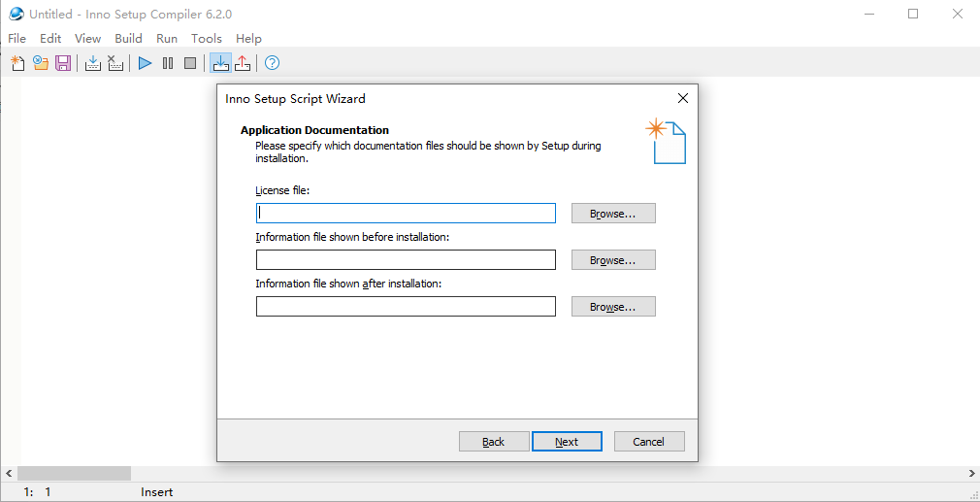Click the horizontal scrollbar thumb in the editor
Screen dimensions: 980x502
click(x=75, y=473)
